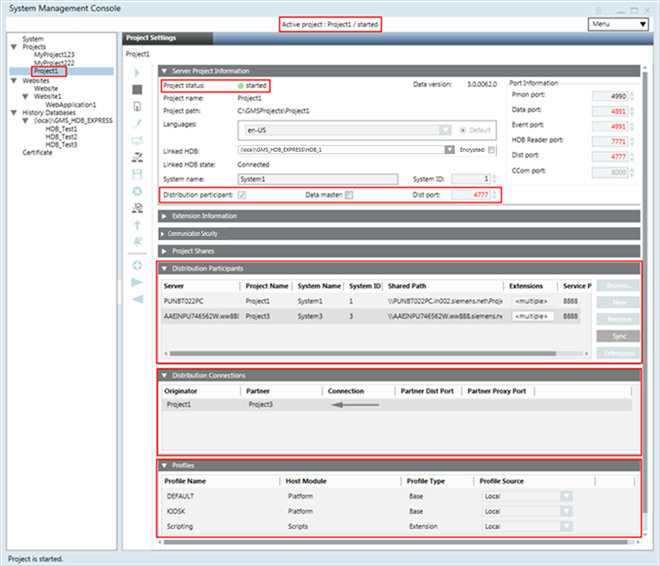The height and width of the screenshot is (566, 660).
Task: Open the Linked HDB dropdown
Action: point(450,150)
